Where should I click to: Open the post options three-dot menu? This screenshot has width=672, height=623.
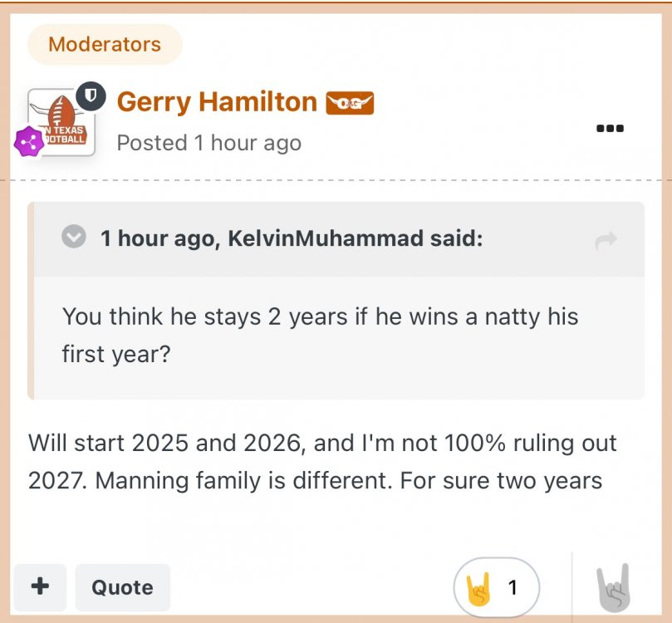pos(611,129)
